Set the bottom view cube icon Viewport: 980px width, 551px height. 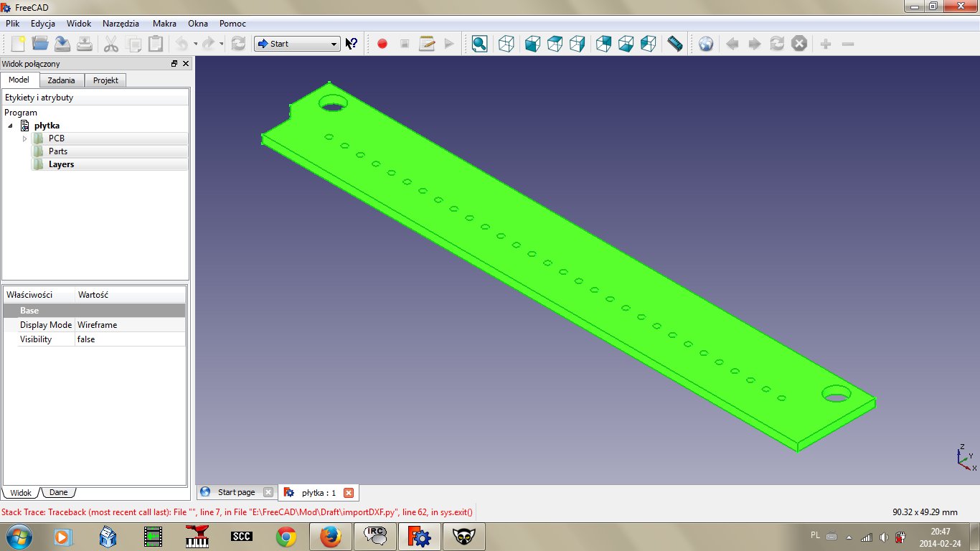click(626, 44)
